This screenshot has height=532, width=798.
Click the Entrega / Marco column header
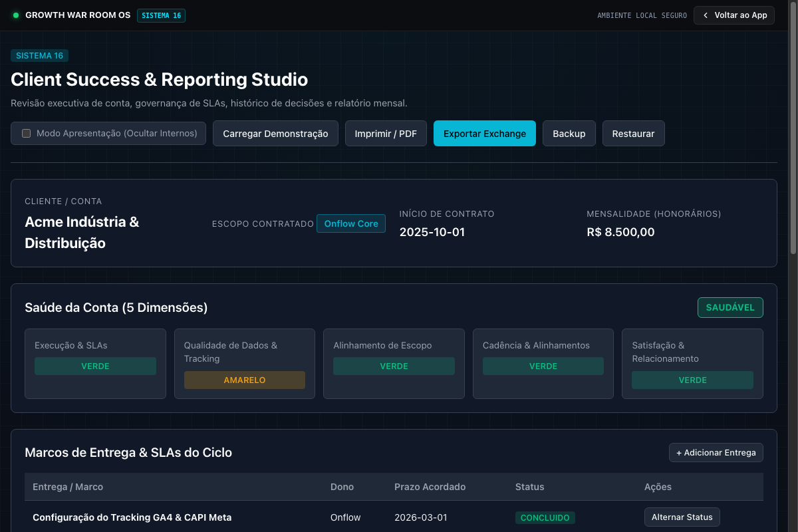click(x=68, y=487)
